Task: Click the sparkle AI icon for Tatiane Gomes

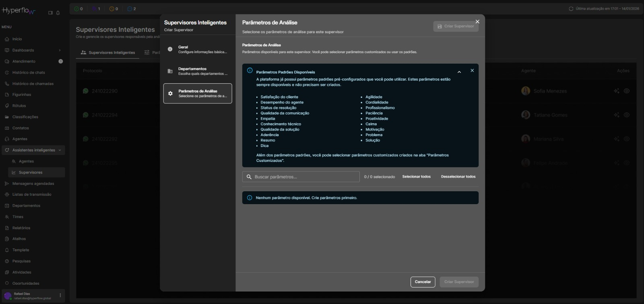Action: click(x=616, y=115)
